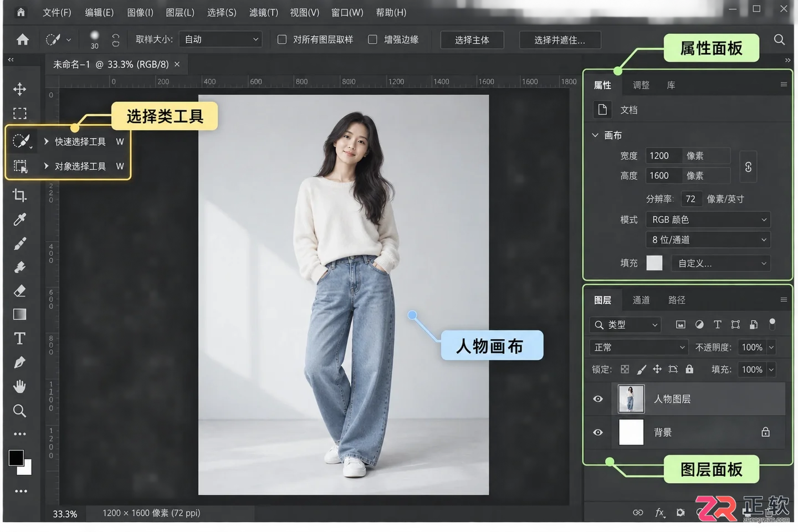Image resolution: width=798 pixels, height=532 pixels.
Task: Select the Hand tool
Action: (20, 386)
